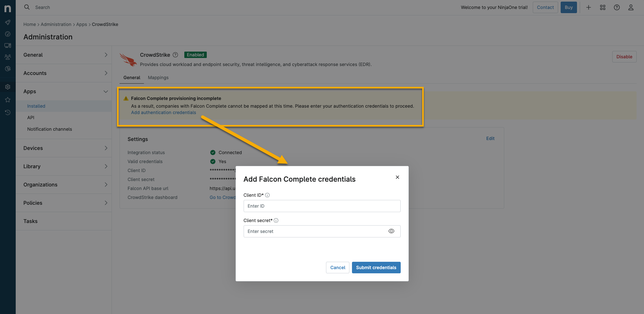Click the info icon beside Client secret label
644x314 pixels.
[x=276, y=220]
